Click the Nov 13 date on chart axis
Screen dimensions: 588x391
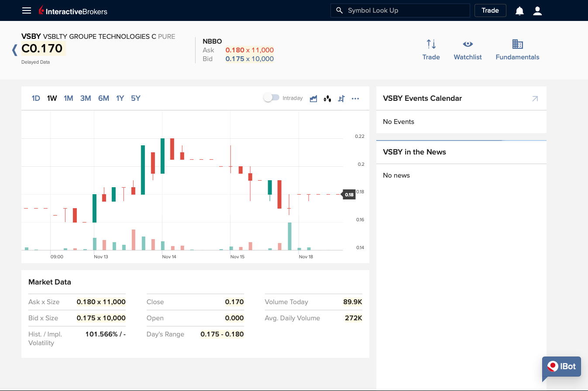[101, 257]
